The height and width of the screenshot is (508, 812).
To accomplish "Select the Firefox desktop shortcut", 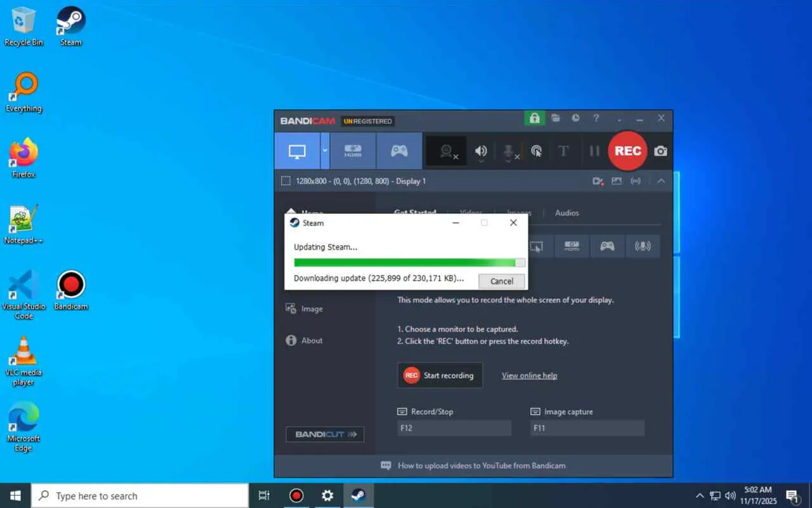I will (x=24, y=159).
